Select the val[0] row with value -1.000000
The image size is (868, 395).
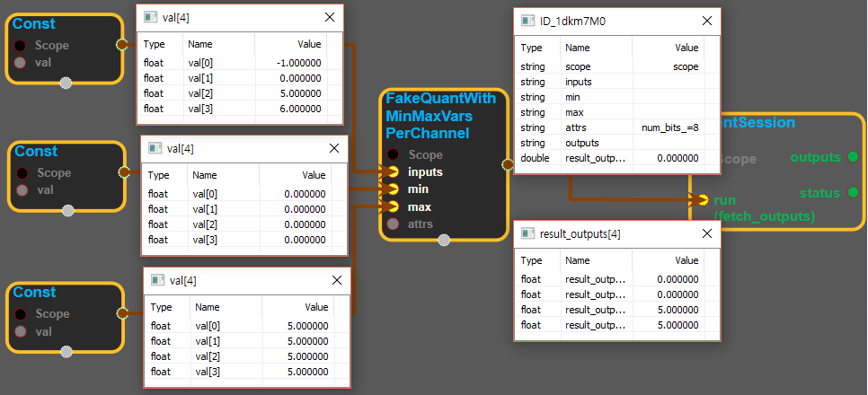(x=234, y=63)
